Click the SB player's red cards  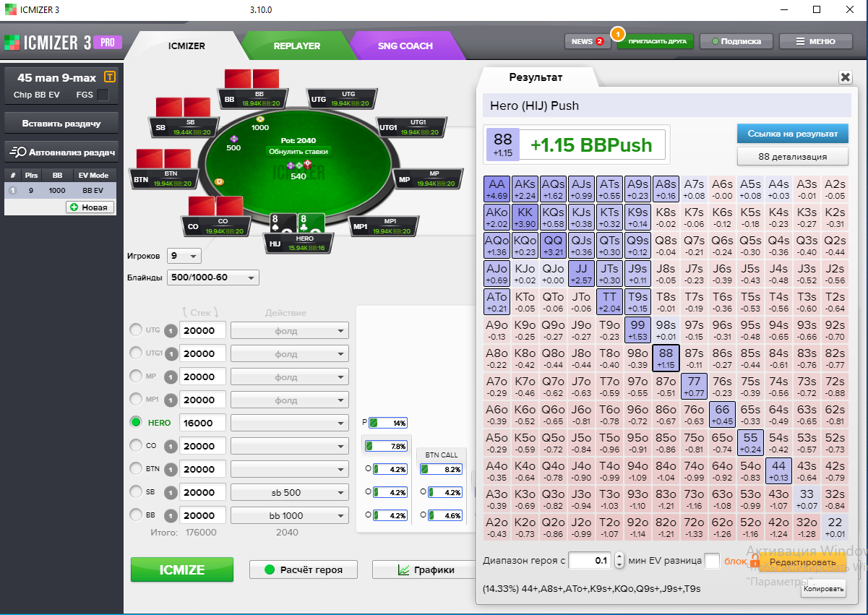click(x=183, y=107)
